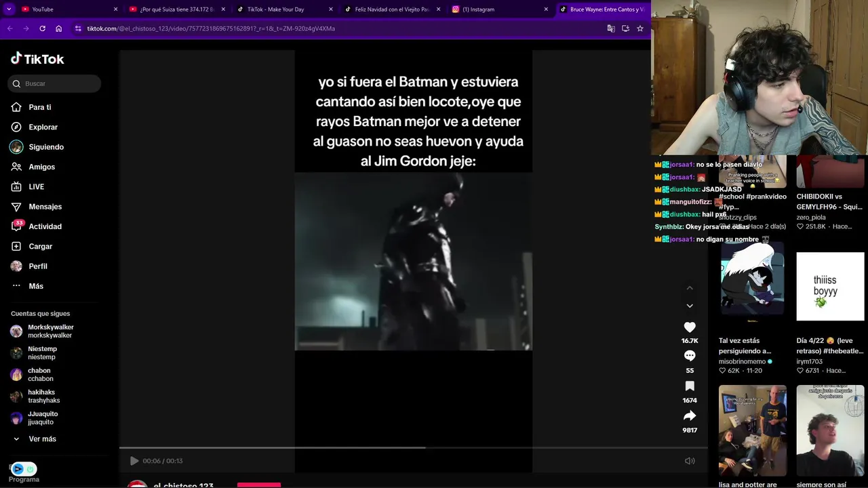View site information icon in address bar
Screen dimensions: 868x488
coord(78,28)
